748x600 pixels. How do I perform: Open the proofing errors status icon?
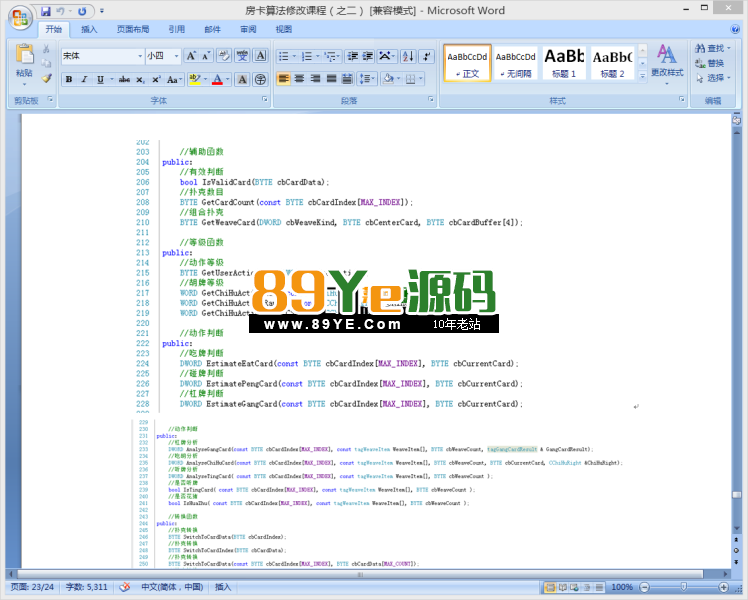(125, 587)
